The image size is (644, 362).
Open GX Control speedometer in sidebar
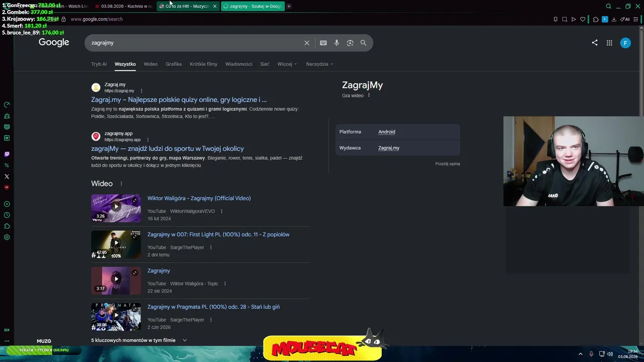click(7, 105)
